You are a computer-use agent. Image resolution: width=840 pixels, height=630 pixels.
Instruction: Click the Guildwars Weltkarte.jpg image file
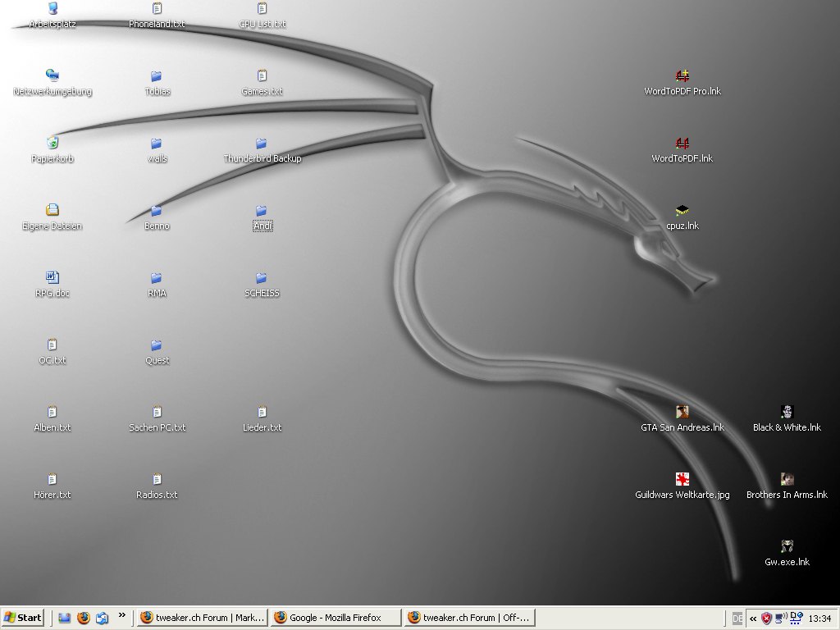click(682, 479)
